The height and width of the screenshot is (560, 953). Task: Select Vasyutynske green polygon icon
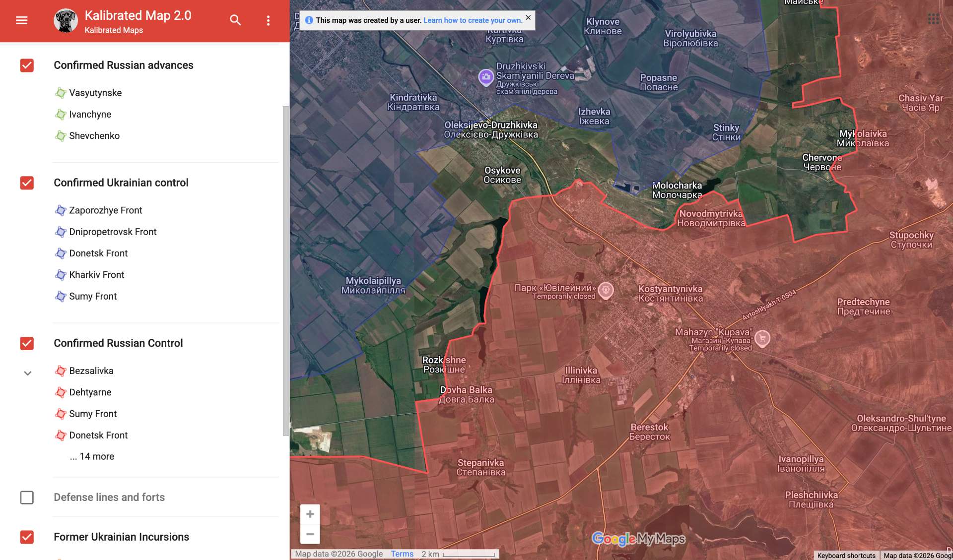tap(61, 93)
